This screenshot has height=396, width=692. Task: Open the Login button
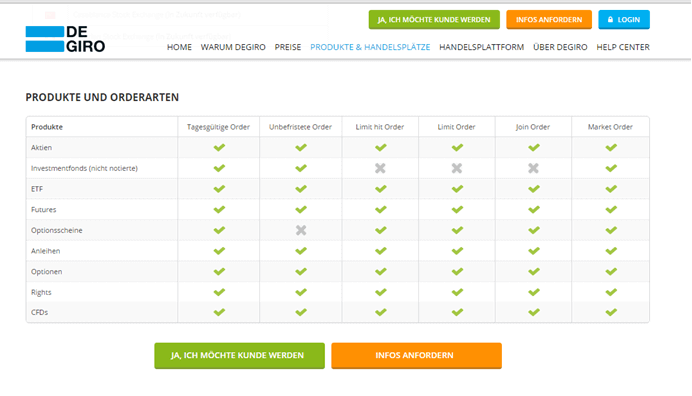(x=624, y=20)
